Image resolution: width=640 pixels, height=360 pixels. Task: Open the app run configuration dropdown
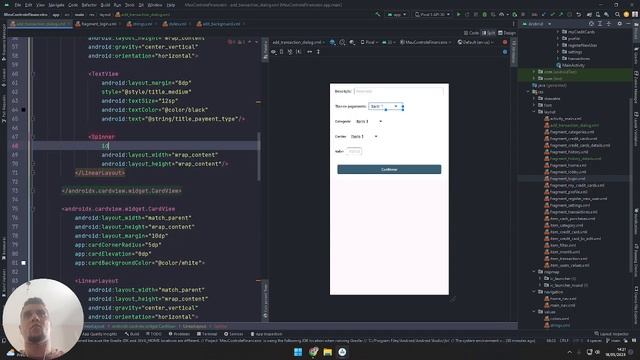397,14
